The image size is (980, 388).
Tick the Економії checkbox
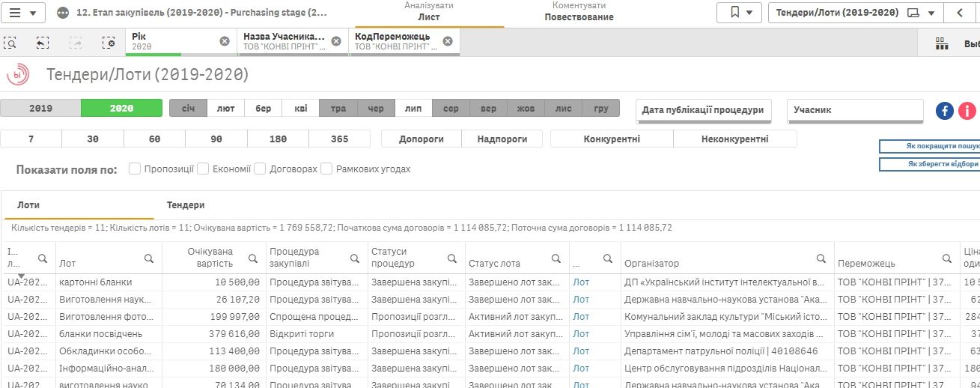coord(203,169)
